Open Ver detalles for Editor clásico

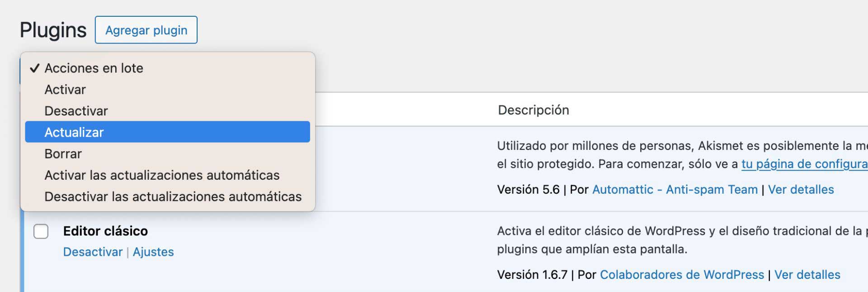click(x=807, y=274)
